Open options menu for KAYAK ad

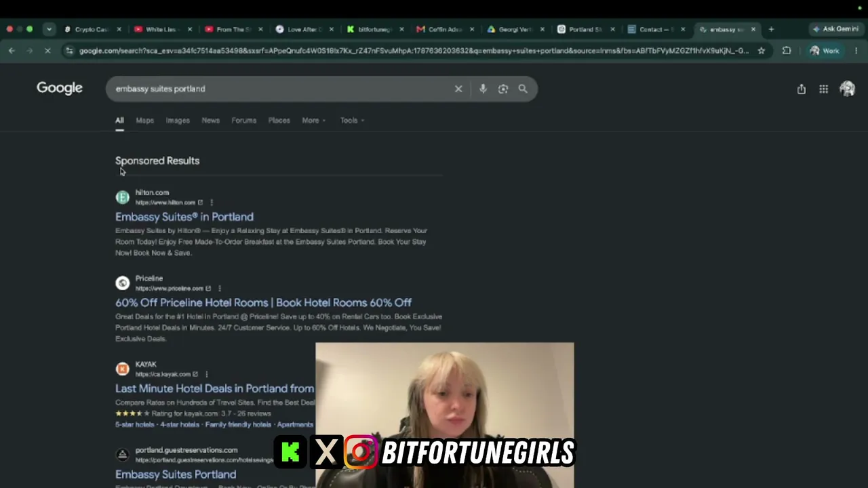(206, 374)
